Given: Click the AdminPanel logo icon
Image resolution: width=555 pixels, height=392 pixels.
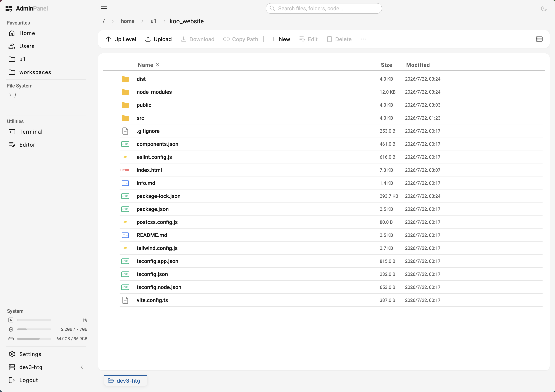Looking at the screenshot, I should pos(9,8).
